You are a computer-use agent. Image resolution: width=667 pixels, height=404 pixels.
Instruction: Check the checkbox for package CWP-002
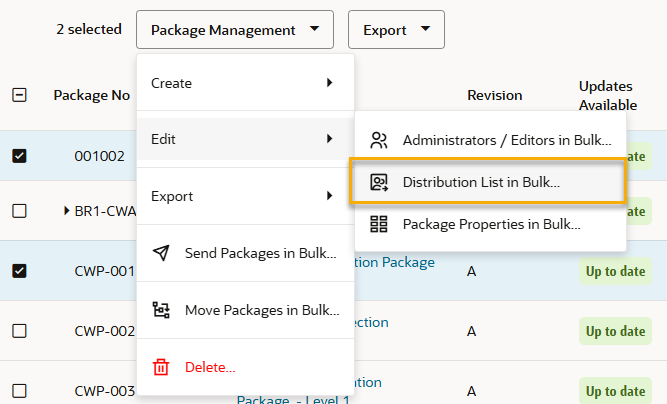[19, 331]
